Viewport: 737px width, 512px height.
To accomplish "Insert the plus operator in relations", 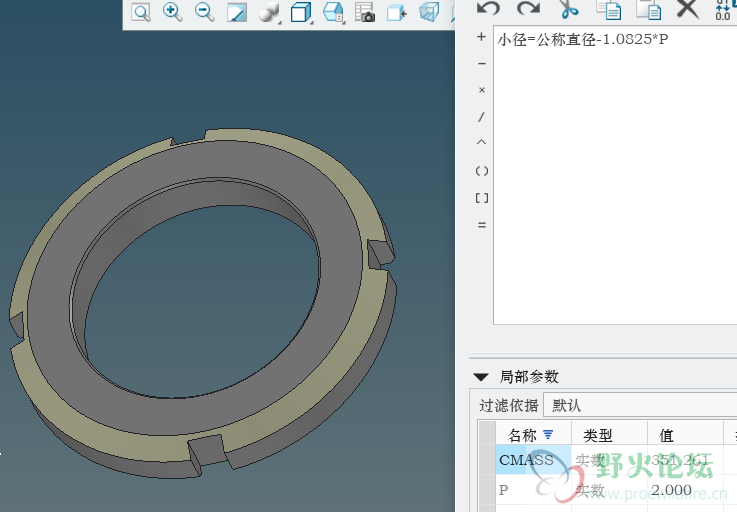I will [482, 37].
